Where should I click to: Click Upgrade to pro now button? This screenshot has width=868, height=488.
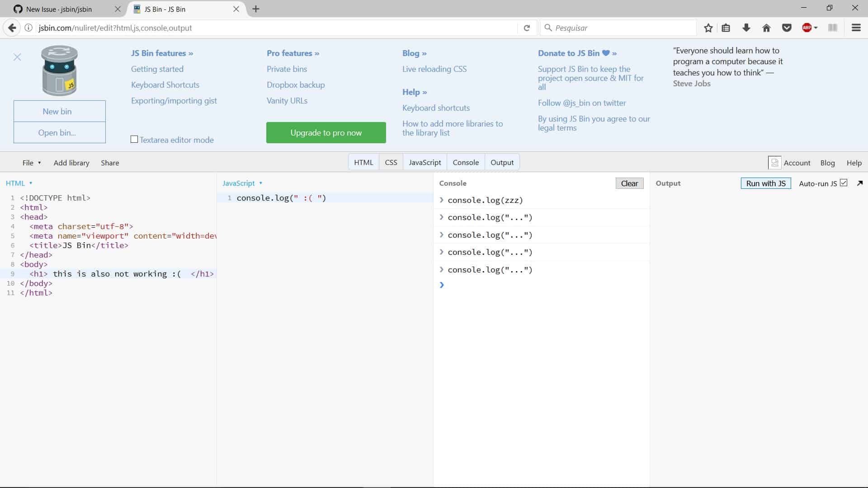point(326,132)
